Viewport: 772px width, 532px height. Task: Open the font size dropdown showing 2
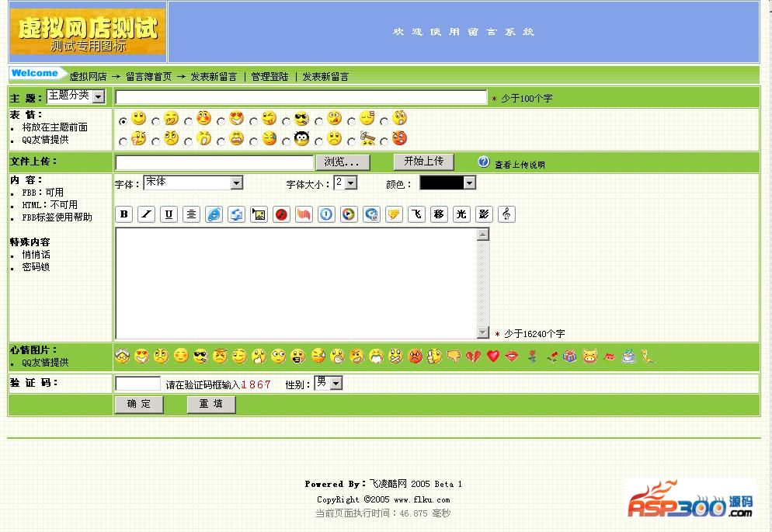click(345, 183)
